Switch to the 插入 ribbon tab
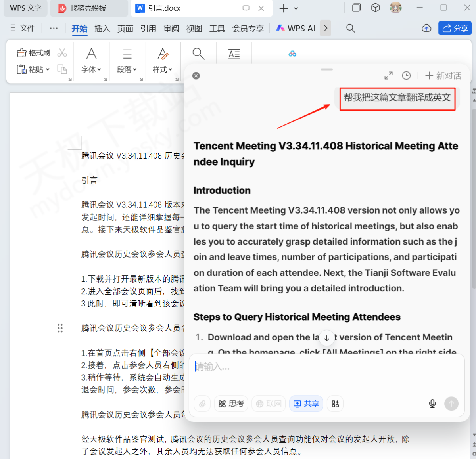 [102, 29]
